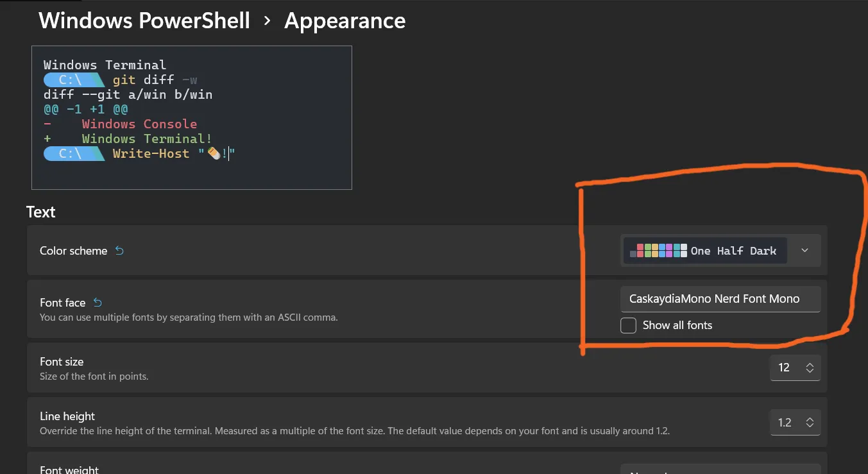This screenshot has width=868, height=474.
Task: Reset the Font face setting to default
Action: [x=98, y=302]
